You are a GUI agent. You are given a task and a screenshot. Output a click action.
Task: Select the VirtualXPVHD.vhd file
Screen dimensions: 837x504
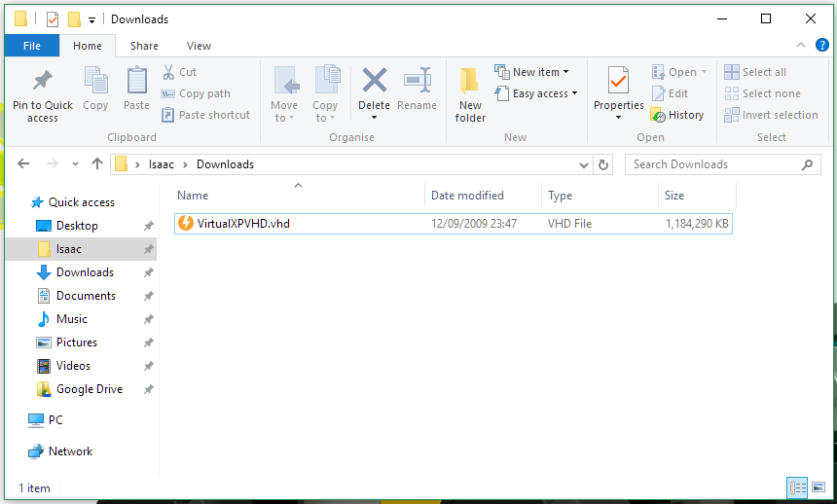click(x=454, y=224)
